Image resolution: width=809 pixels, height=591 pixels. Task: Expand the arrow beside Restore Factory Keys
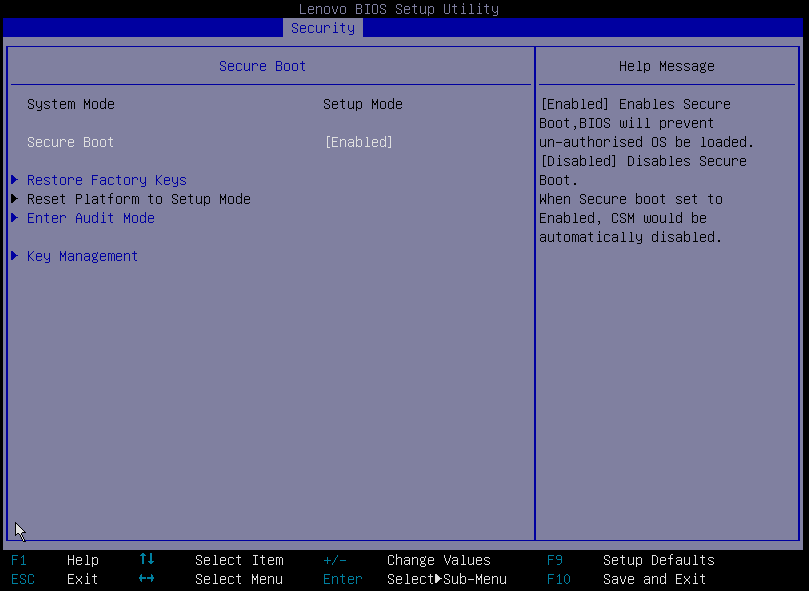coord(14,180)
